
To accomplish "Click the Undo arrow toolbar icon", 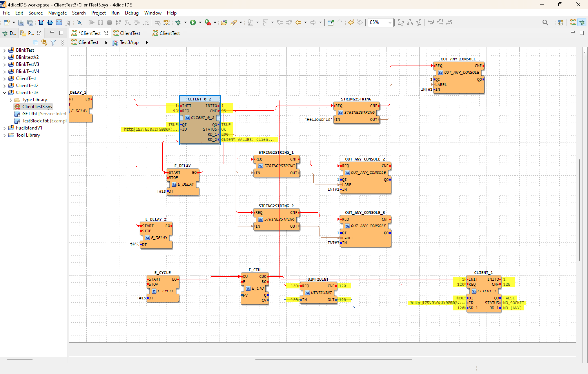I will point(351,23).
